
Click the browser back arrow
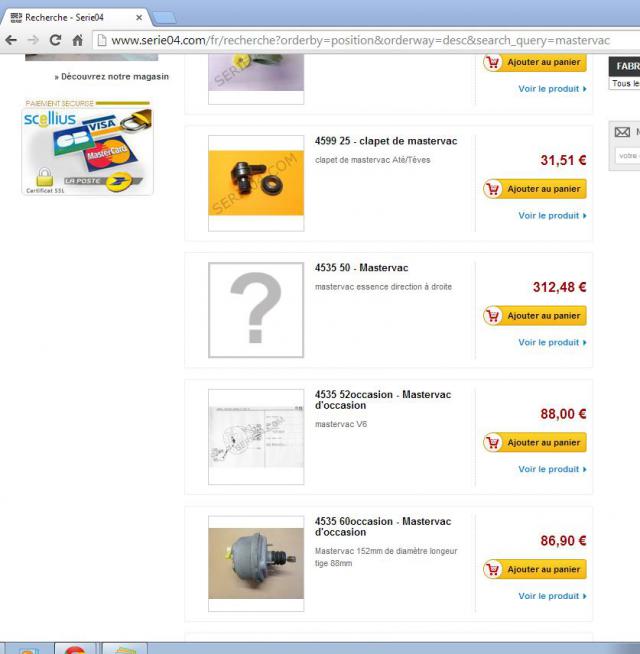coord(11,40)
